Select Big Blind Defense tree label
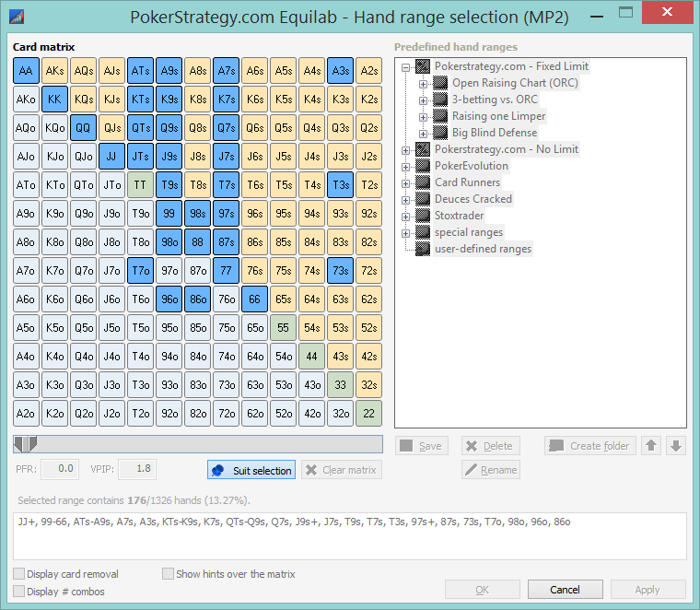 point(495,133)
